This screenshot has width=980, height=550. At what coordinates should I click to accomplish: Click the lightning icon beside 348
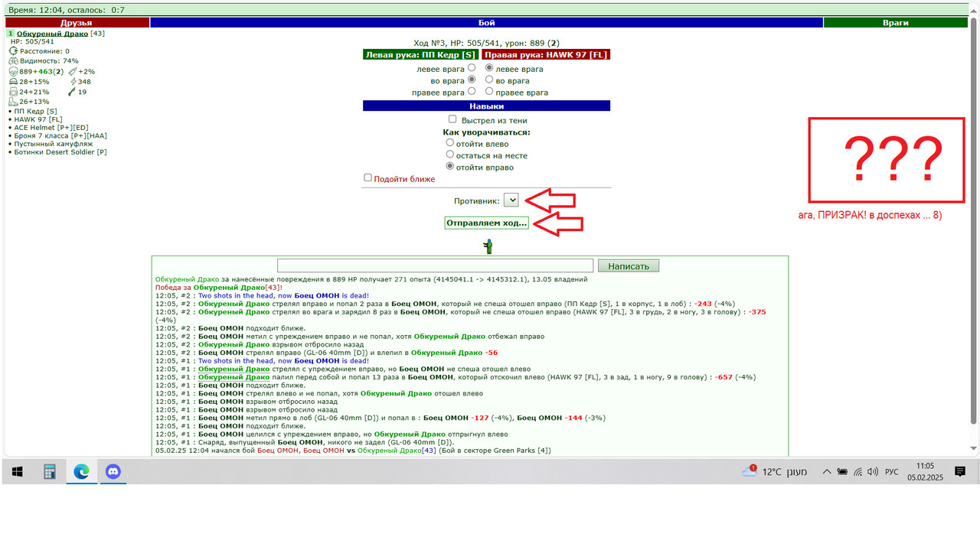[x=73, y=81]
